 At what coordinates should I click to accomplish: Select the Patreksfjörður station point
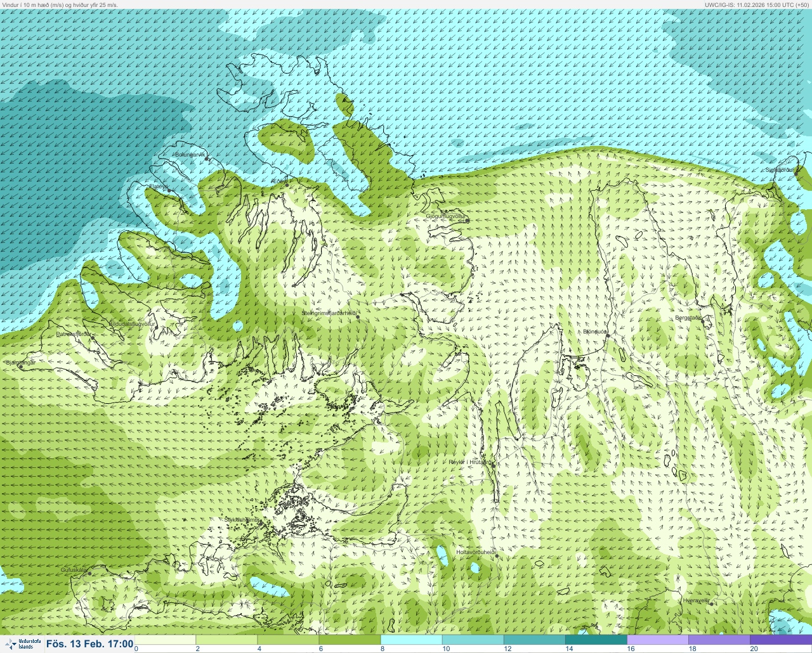point(93,337)
